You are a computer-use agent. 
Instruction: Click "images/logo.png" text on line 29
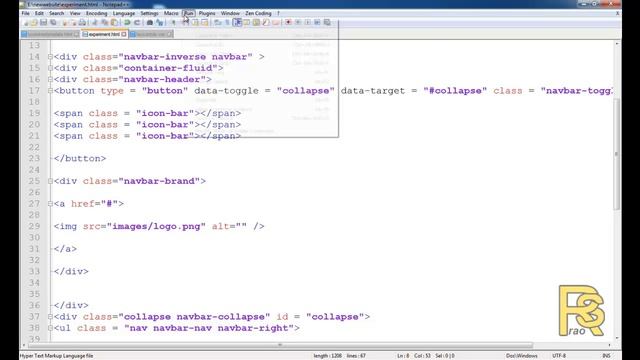pyautogui.click(x=156, y=226)
